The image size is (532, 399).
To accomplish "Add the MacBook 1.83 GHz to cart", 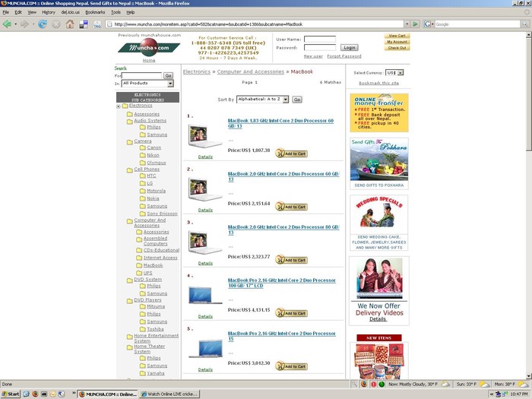I will point(291,154).
